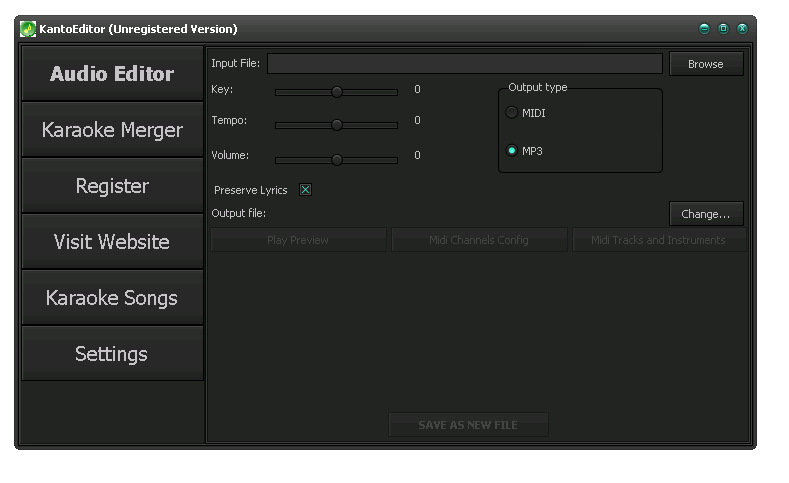Click the Key slider handle
This screenshot has height=483, width=789.
[337, 91]
